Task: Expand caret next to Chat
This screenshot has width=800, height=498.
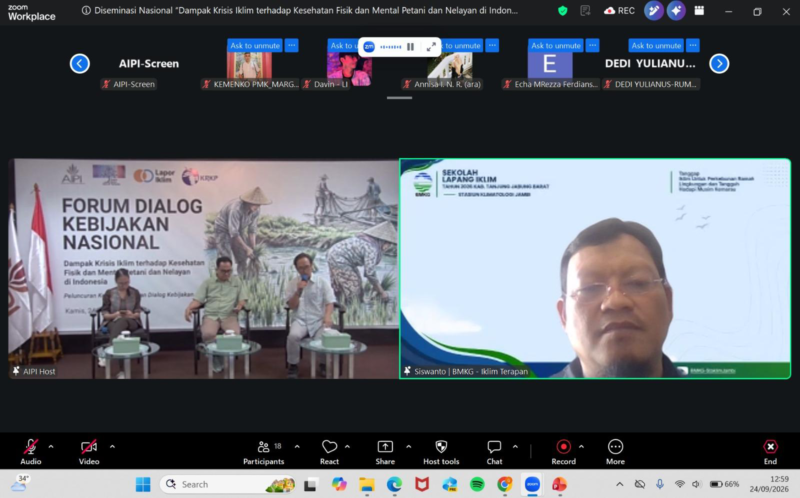Action: (515, 446)
